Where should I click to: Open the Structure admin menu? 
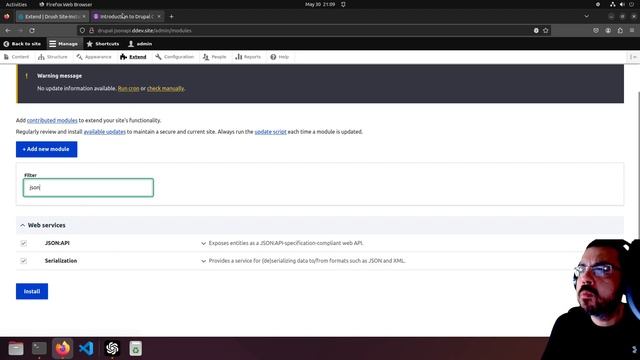click(53, 57)
